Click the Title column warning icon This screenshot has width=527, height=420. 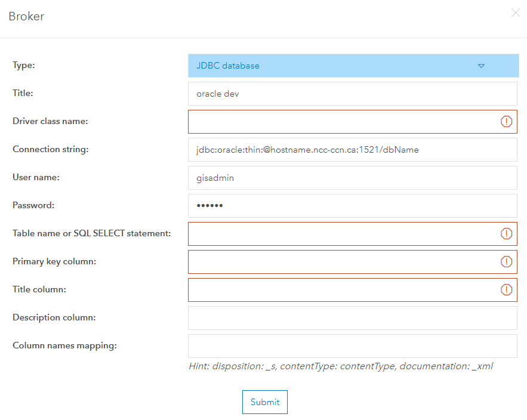click(x=506, y=290)
